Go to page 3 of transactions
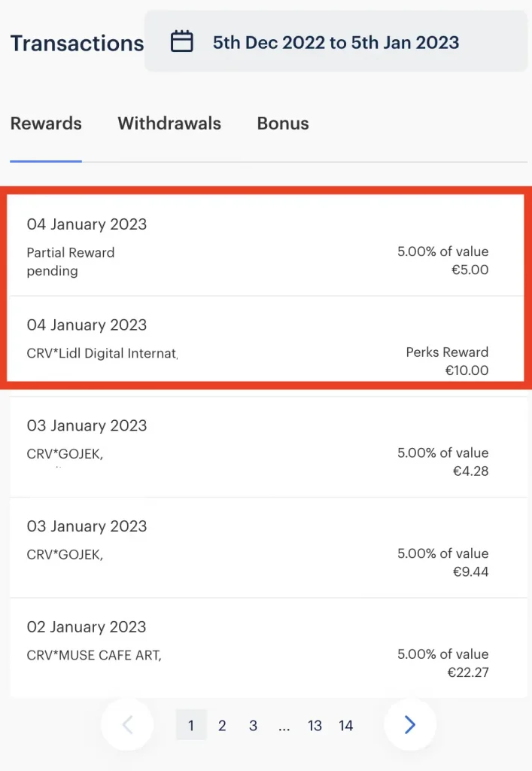 253,725
